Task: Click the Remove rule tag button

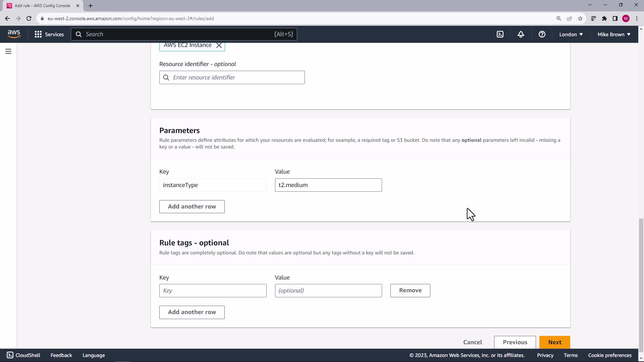Action: [410, 291]
